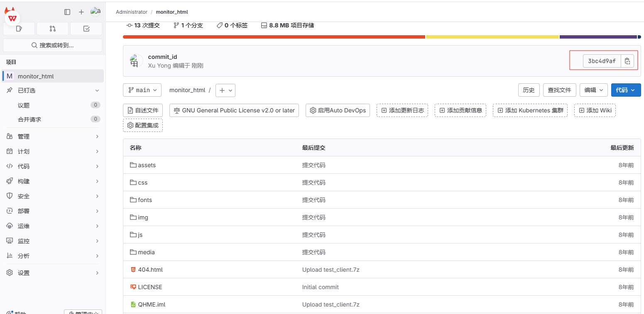The image size is (644, 314).
Task: Open the 编辑 (Edit) dropdown
Action: pyautogui.click(x=593, y=90)
